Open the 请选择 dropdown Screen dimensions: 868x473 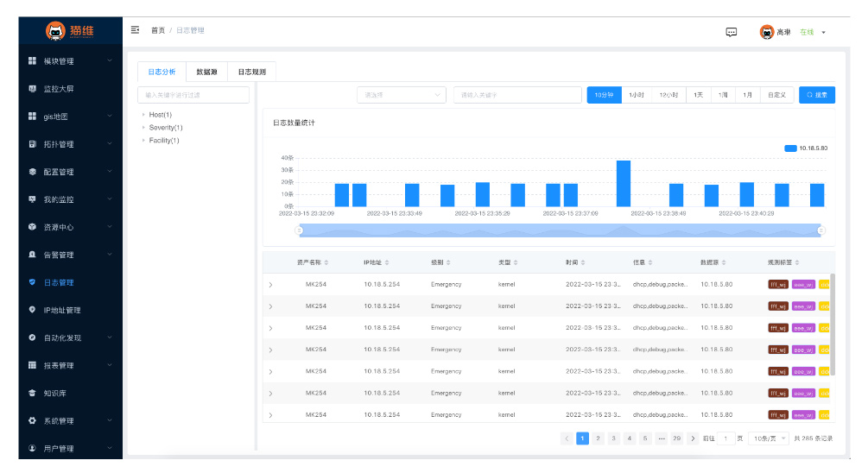coord(402,95)
